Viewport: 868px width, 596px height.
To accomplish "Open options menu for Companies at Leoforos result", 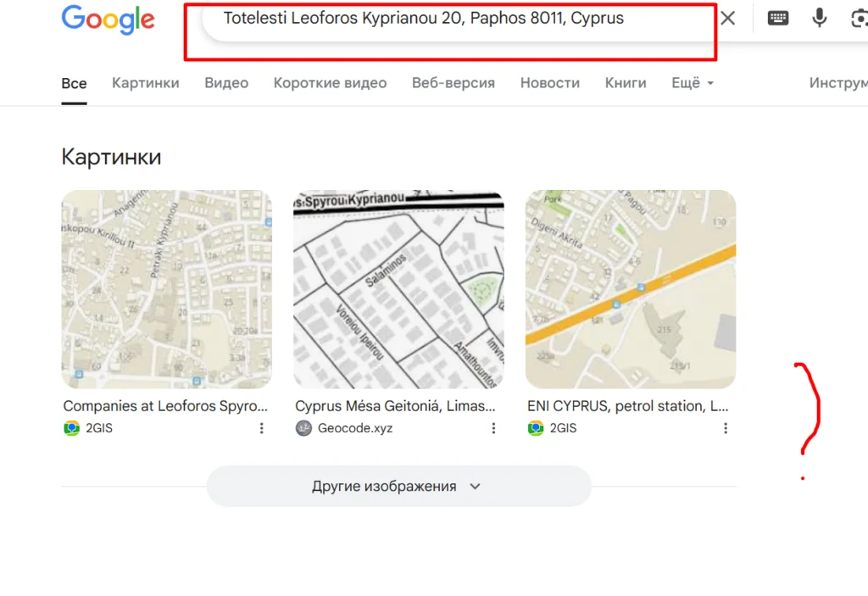I will tap(261, 428).
